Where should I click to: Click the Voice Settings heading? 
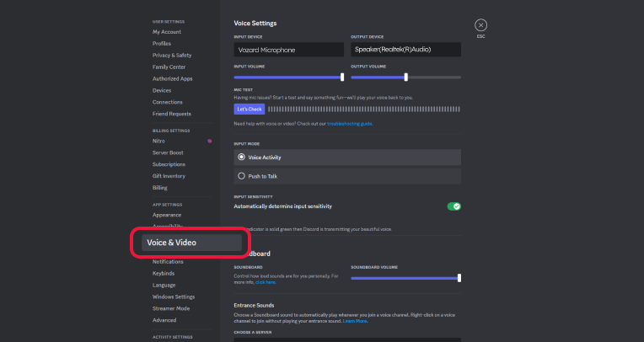click(255, 24)
